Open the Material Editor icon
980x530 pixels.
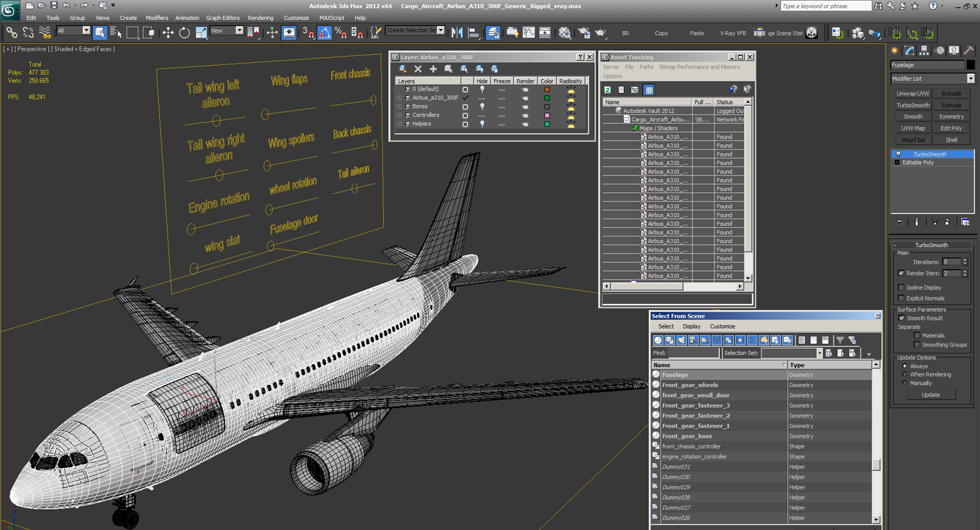564,32
